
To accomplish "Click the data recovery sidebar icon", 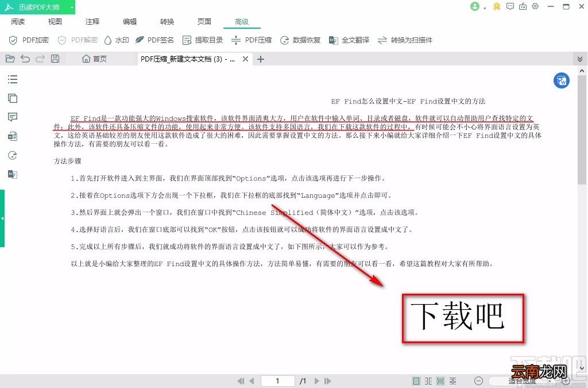I will (13, 155).
